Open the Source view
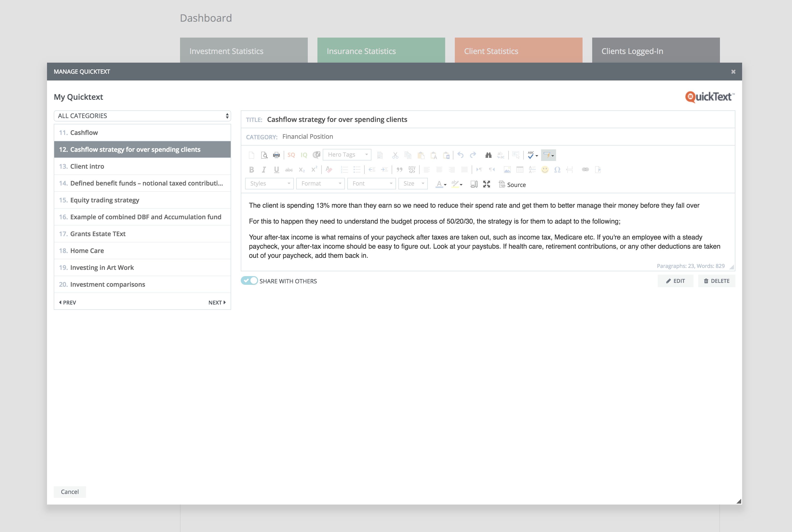 pyautogui.click(x=512, y=185)
